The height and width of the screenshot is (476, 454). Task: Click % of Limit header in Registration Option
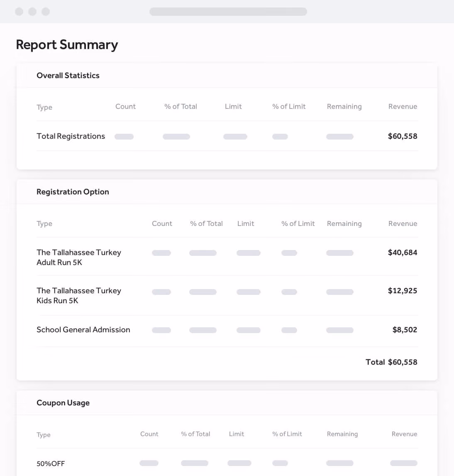point(298,224)
